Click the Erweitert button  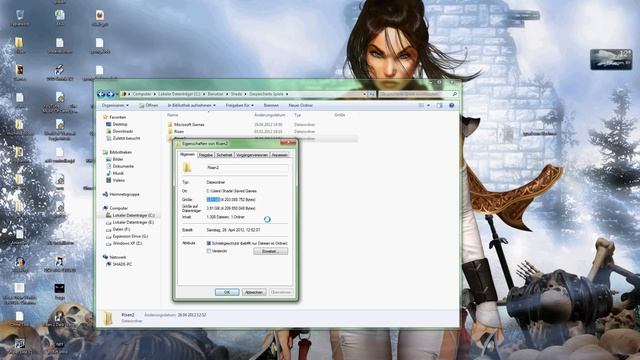click(271, 251)
